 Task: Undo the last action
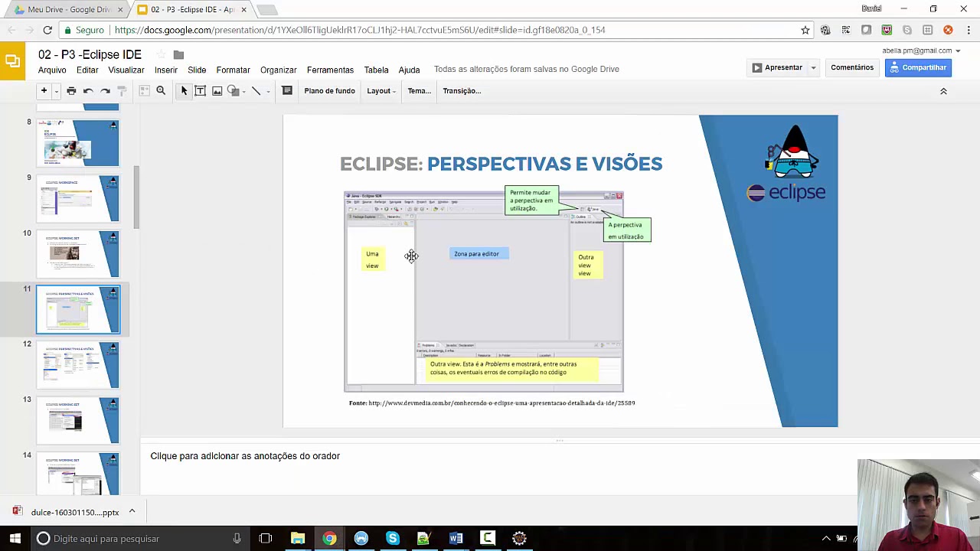tap(88, 90)
